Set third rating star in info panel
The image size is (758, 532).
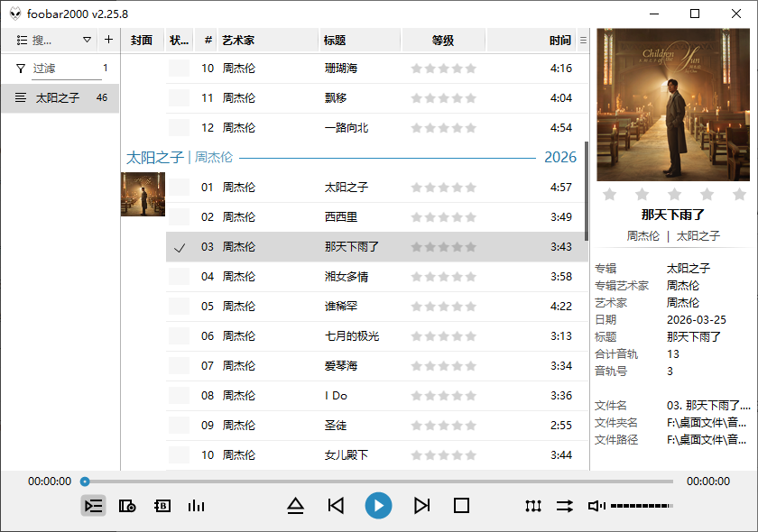pyautogui.click(x=674, y=194)
